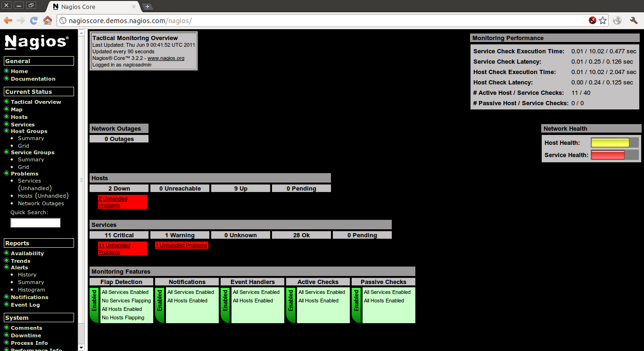Click No Hosts Flapping text
The image size is (644, 351).
click(x=123, y=318)
